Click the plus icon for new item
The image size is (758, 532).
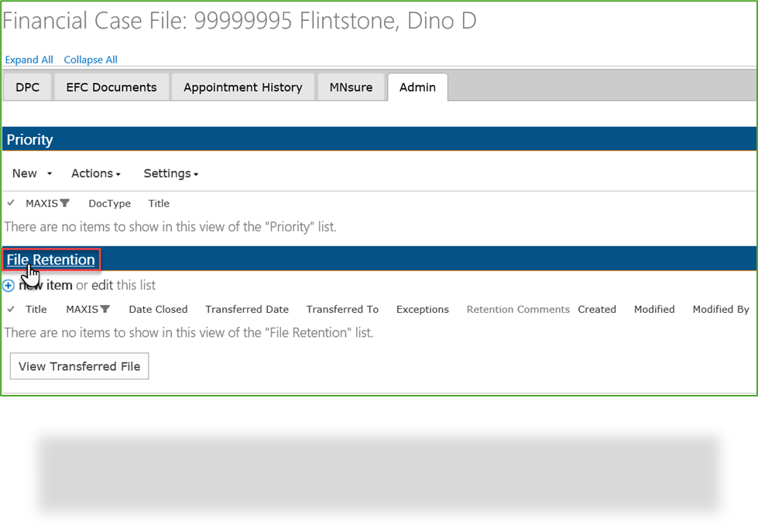pos(9,286)
